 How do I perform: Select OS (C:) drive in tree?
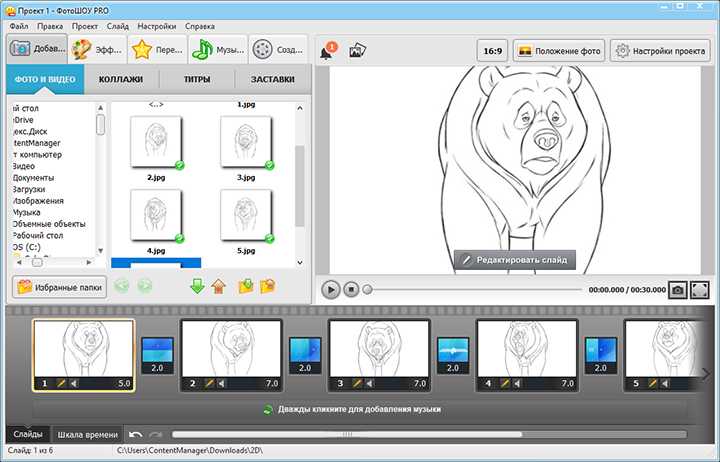point(27,247)
